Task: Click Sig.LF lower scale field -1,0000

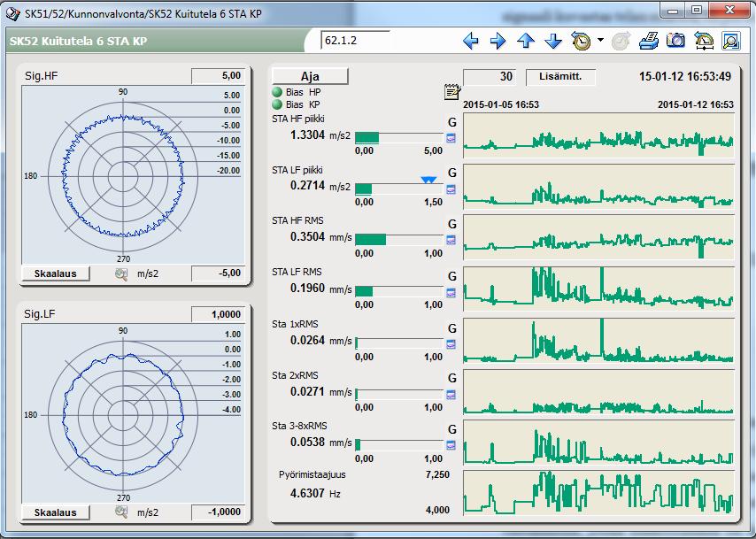Action: coord(218,512)
